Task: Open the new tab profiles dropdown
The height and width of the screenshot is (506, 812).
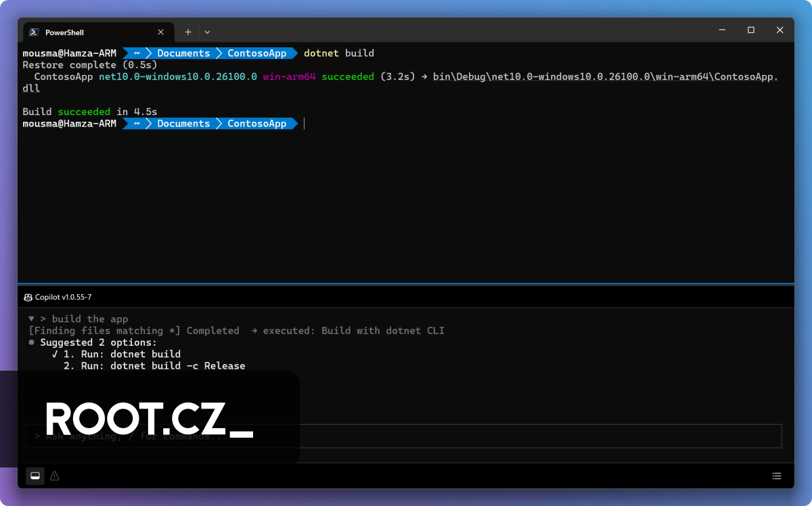Action: click(x=207, y=32)
